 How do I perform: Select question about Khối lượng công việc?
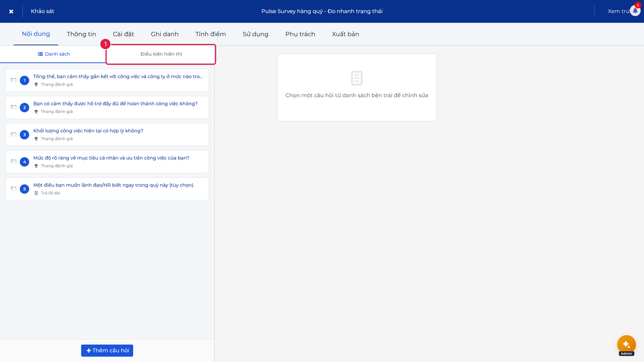107,134
